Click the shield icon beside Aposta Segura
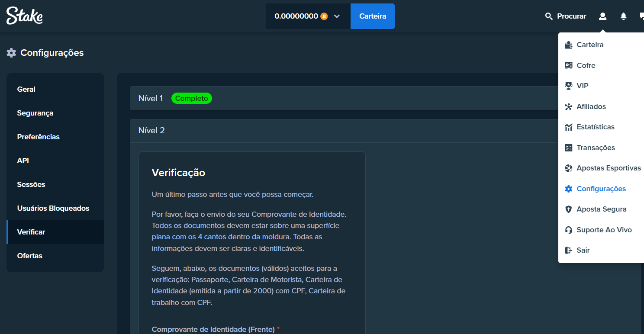 (x=569, y=209)
